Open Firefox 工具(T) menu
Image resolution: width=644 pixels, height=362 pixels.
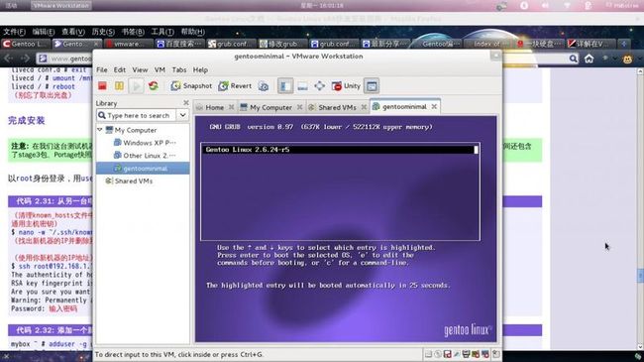click(162, 32)
